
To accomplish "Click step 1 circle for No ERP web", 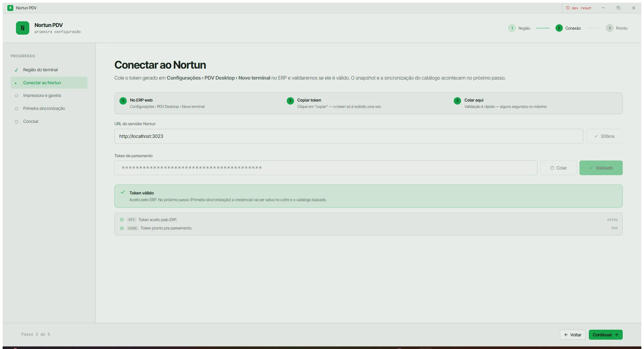I will 123,101.
